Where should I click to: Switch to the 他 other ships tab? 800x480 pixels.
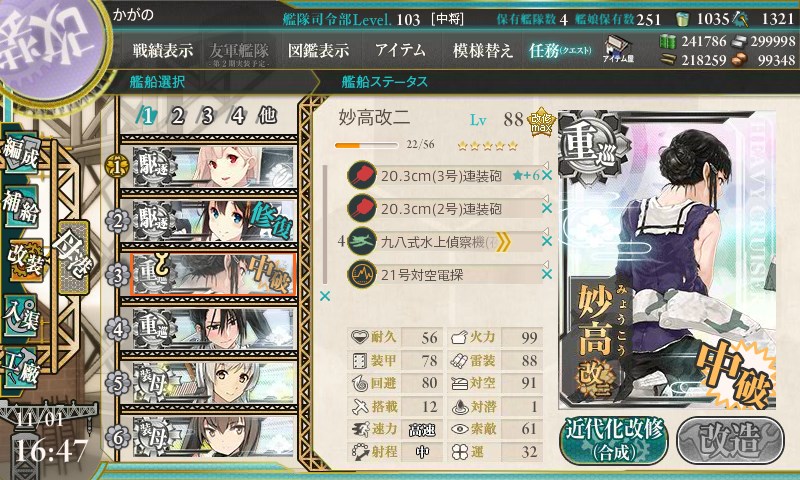click(x=267, y=116)
